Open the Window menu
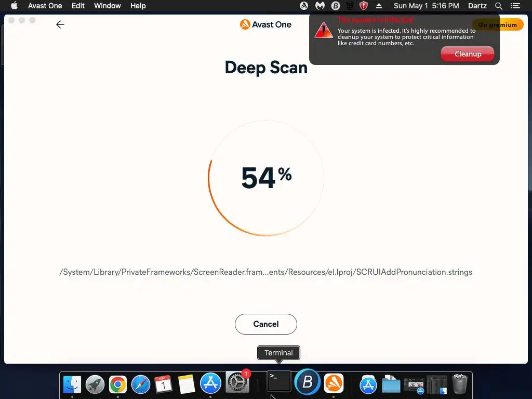Viewport: 532px width, 399px height. (x=107, y=6)
